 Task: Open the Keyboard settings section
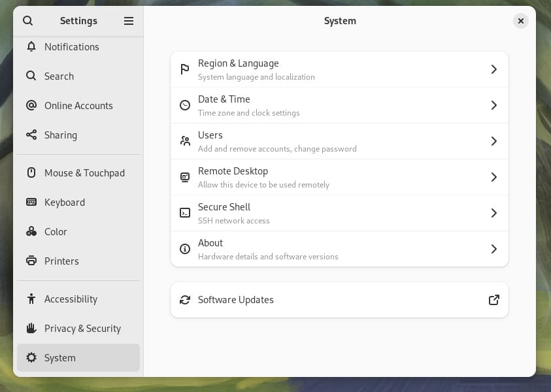(x=65, y=202)
